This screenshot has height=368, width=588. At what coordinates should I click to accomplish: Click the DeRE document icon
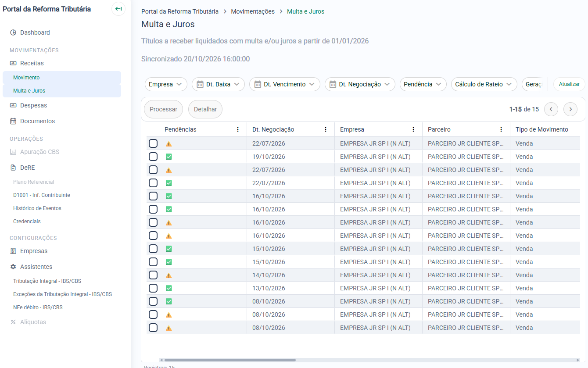(13, 168)
